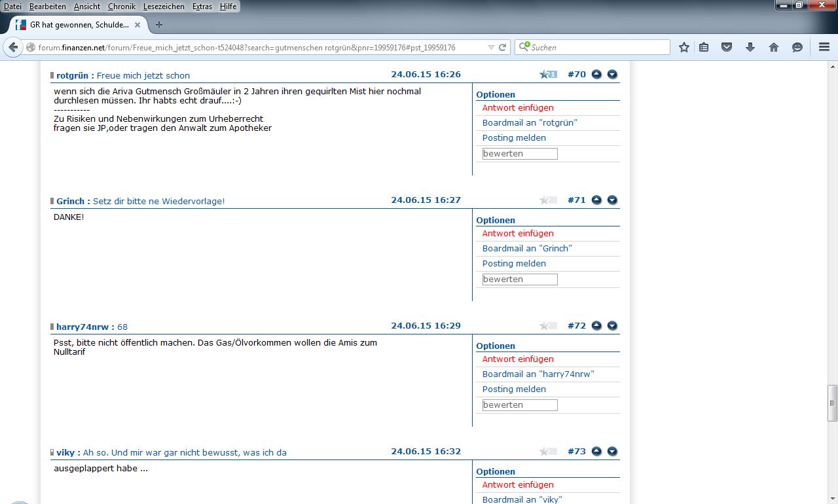Open the Chronik menu
This screenshot has height=504, width=838.
pos(122,7)
